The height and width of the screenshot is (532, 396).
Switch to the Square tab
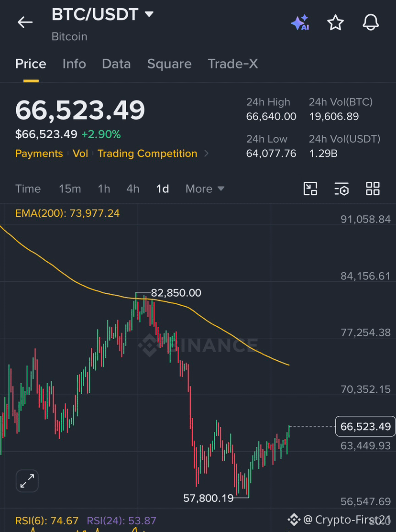pos(169,64)
